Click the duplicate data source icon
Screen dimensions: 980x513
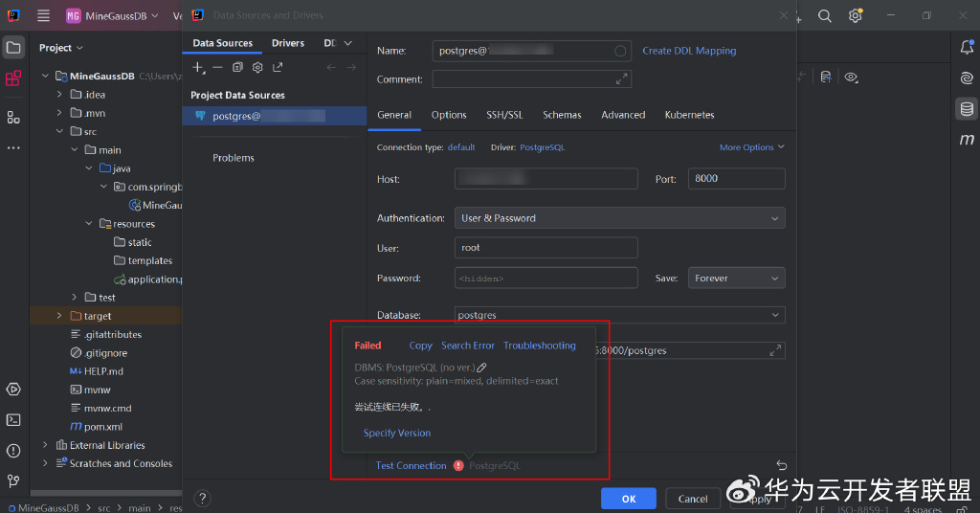pos(237,68)
